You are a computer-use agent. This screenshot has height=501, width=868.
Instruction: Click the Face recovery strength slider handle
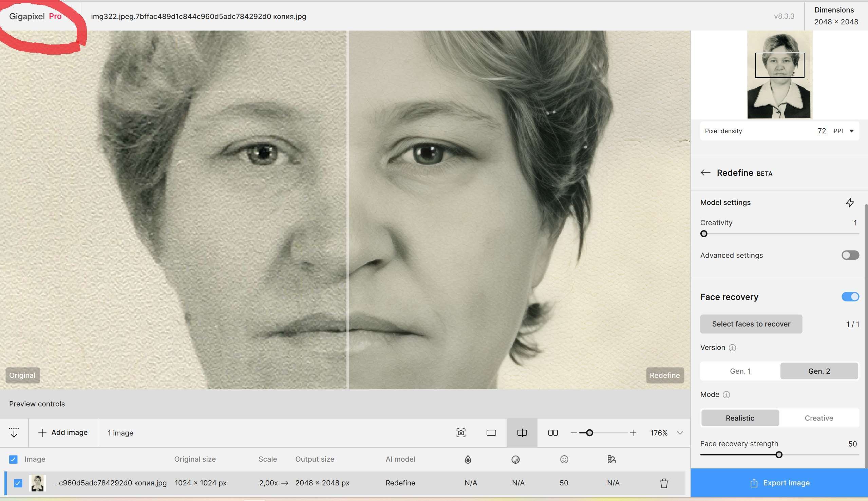click(779, 455)
